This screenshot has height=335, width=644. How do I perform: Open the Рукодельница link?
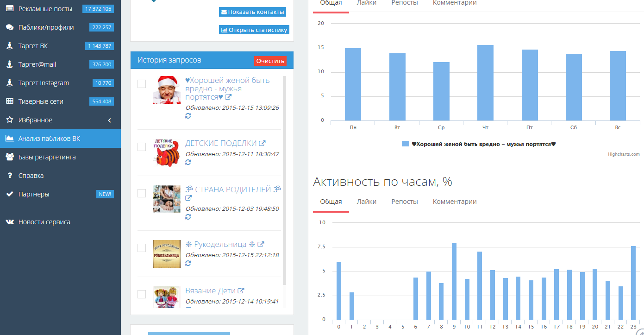220,245
